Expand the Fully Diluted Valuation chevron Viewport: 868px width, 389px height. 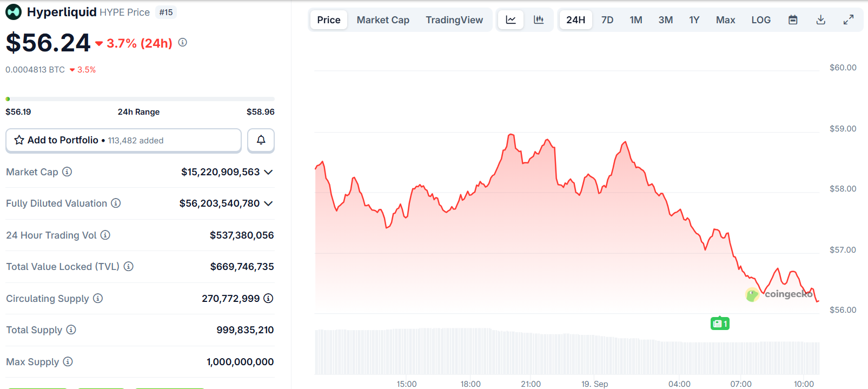tap(268, 203)
